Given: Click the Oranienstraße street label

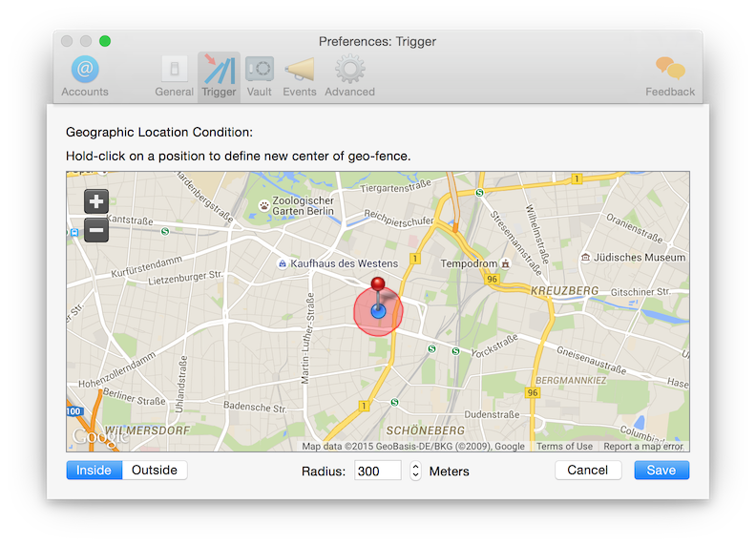Looking at the screenshot, I should point(635,228).
